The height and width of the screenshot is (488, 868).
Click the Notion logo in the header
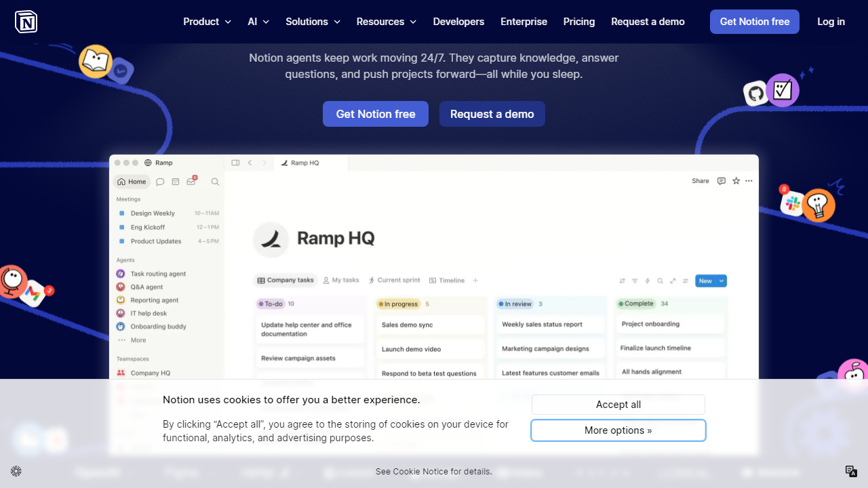[x=26, y=22]
